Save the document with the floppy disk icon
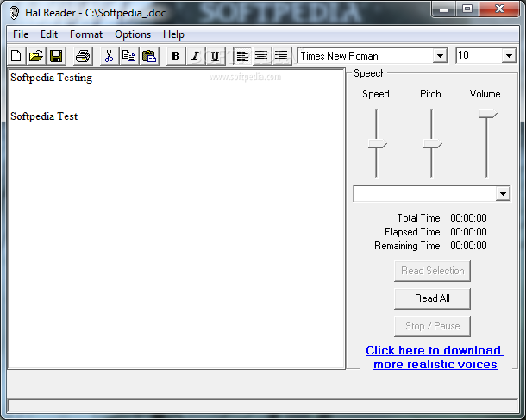526x420 pixels. point(56,56)
